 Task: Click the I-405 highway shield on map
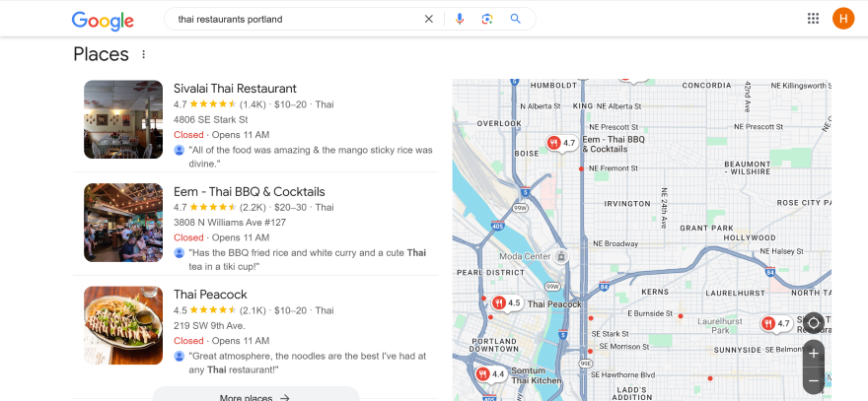click(496, 226)
